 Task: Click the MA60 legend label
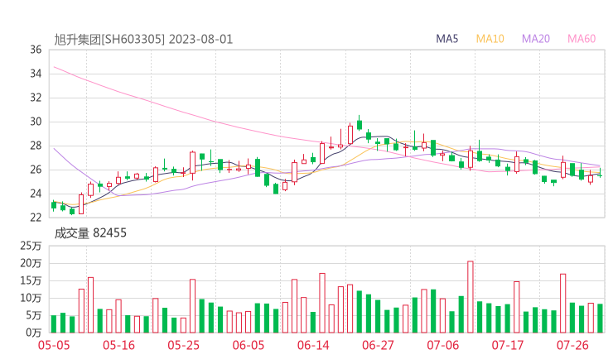point(582,39)
